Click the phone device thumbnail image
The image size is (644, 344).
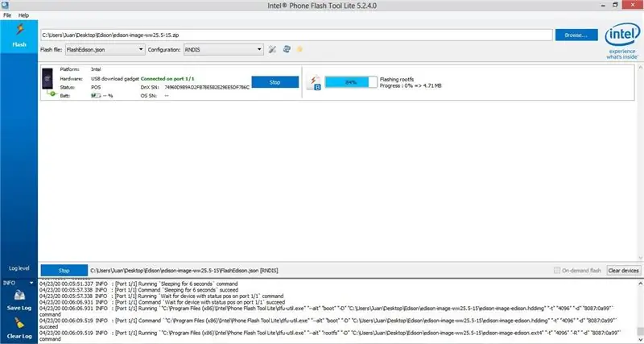tap(47, 78)
